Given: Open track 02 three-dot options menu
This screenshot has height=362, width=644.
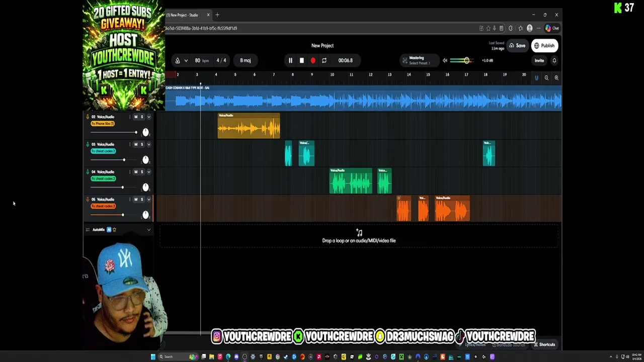Looking at the screenshot, I should tap(129, 117).
